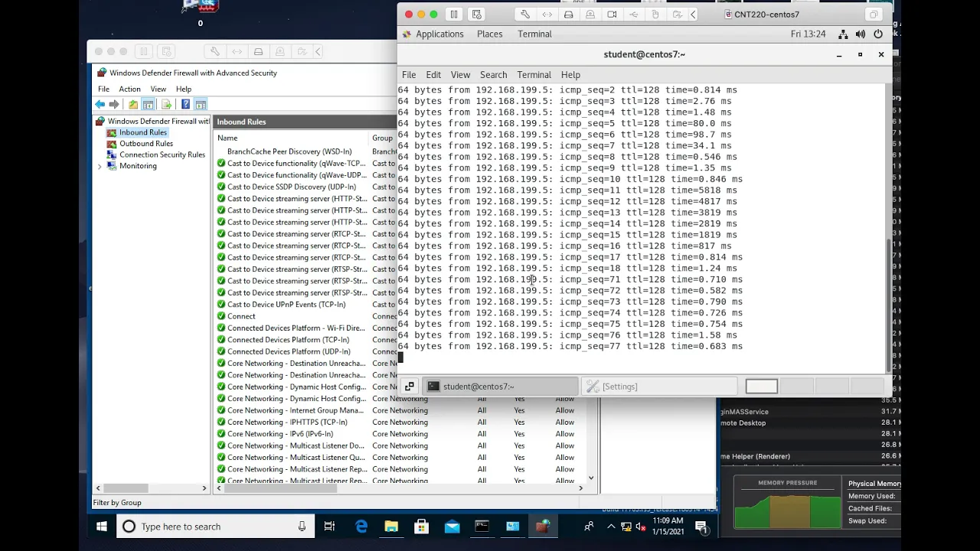This screenshot has width=980, height=551.
Task: Click terminal window vertical scrollbar
Action: click(889, 304)
